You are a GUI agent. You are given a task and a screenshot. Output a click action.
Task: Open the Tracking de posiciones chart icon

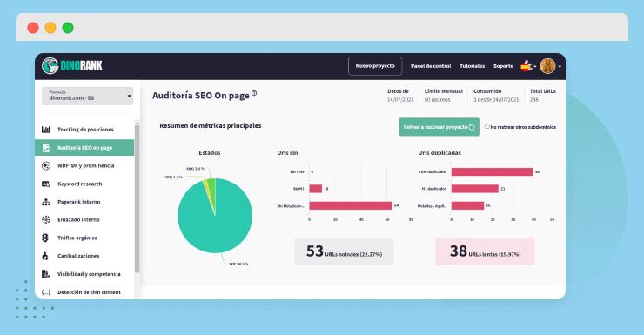(x=46, y=130)
